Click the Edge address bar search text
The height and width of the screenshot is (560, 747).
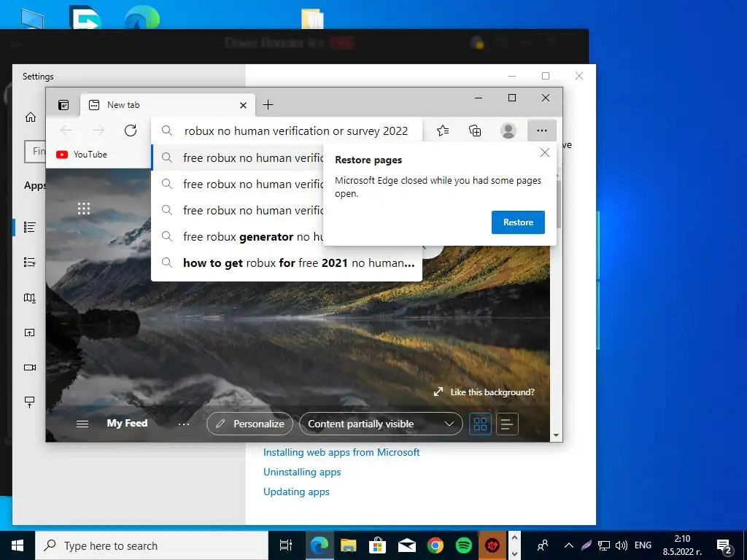point(296,131)
